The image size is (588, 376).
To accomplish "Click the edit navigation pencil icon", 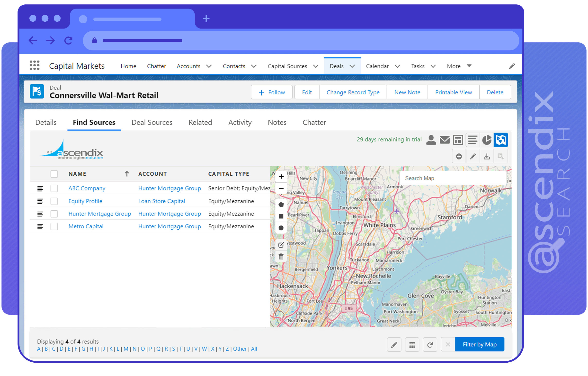I will pyautogui.click(x=512, y=66).
